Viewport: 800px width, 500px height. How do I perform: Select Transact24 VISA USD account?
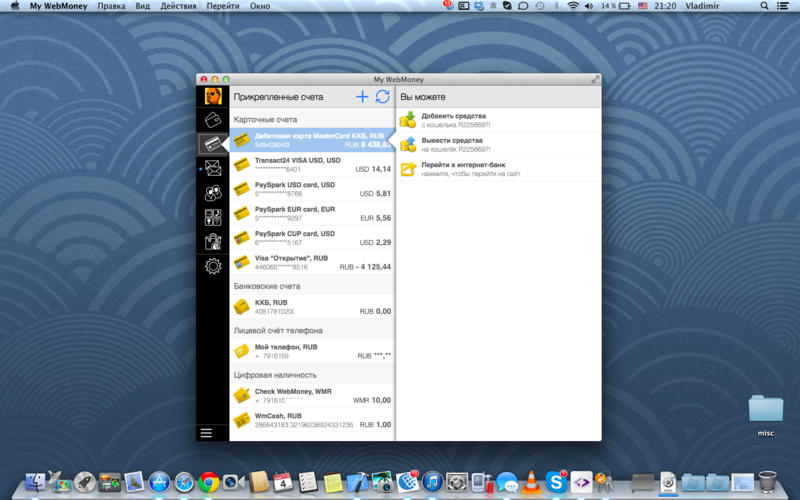click(312, 164)
